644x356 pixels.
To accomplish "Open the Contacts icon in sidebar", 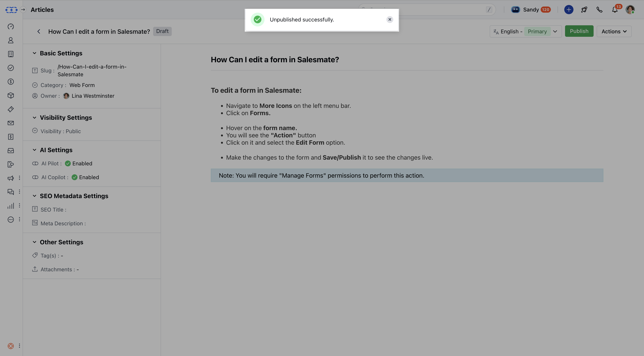I will [11, 40].
